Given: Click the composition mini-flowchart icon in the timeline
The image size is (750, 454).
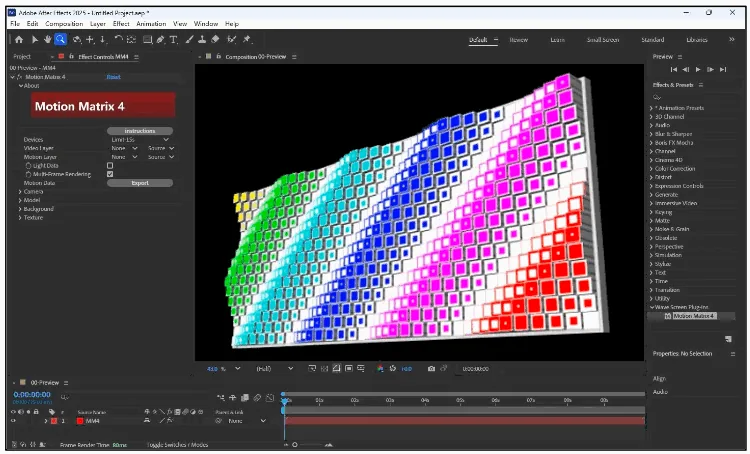Looking at the screenshot, I should [221, 398].
